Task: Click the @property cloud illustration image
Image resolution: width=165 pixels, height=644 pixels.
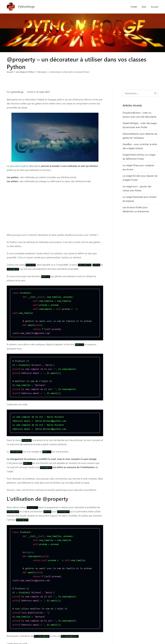Action: 55,137
